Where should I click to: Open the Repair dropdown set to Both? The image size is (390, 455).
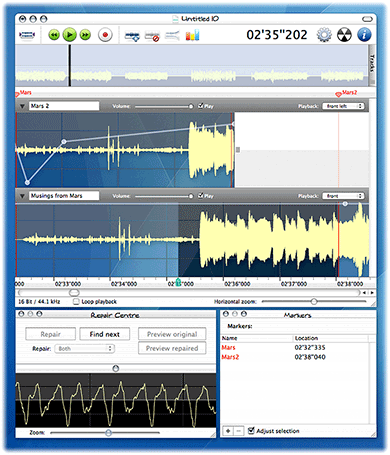coord(85,349)
